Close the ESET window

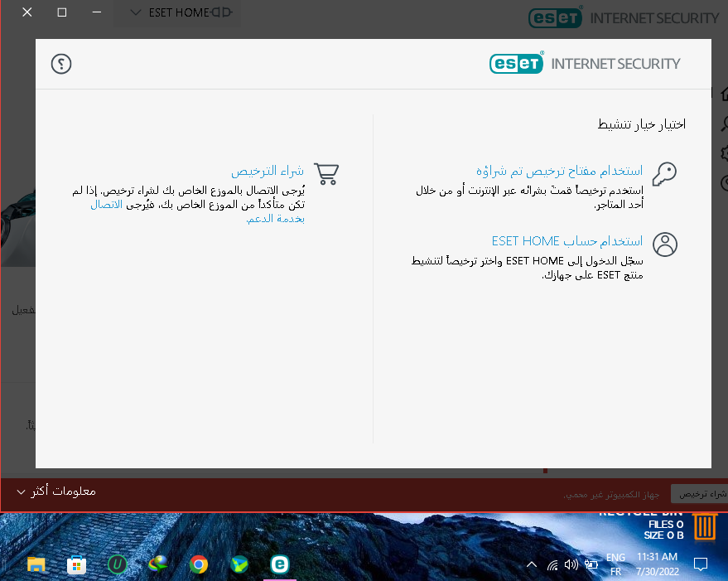(27, 12)
